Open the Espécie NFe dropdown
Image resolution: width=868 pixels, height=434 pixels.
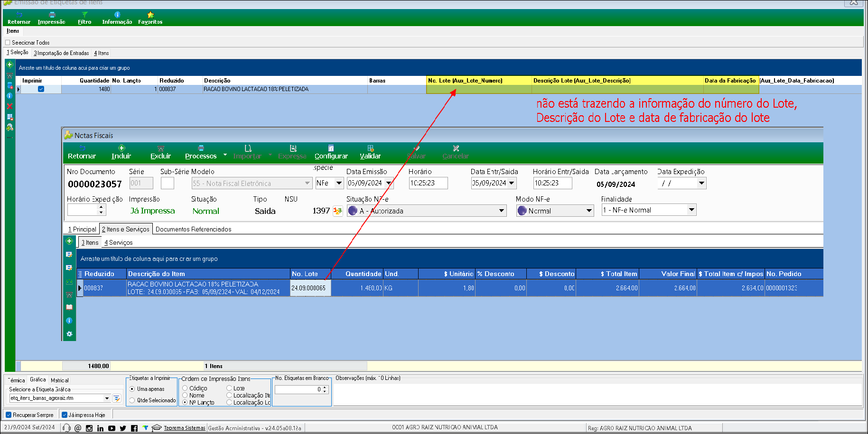coord(339,183)
